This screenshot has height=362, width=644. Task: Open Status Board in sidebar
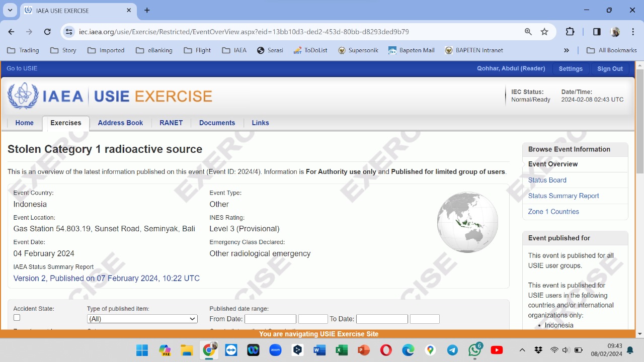point(547,180)
